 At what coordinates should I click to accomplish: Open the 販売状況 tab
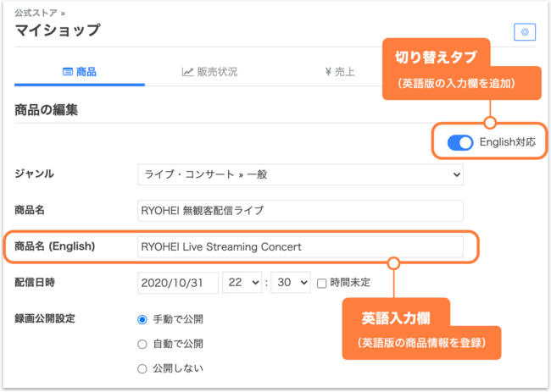pyautogui.click(x=210, y=72)
